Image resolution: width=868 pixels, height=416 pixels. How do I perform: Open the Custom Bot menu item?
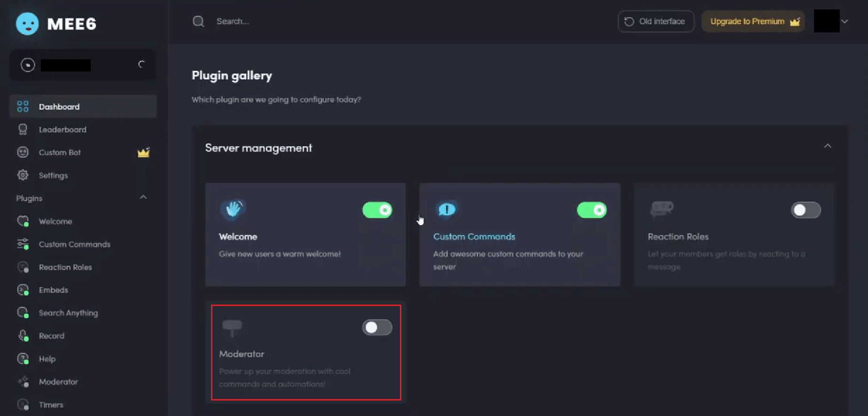83,152
